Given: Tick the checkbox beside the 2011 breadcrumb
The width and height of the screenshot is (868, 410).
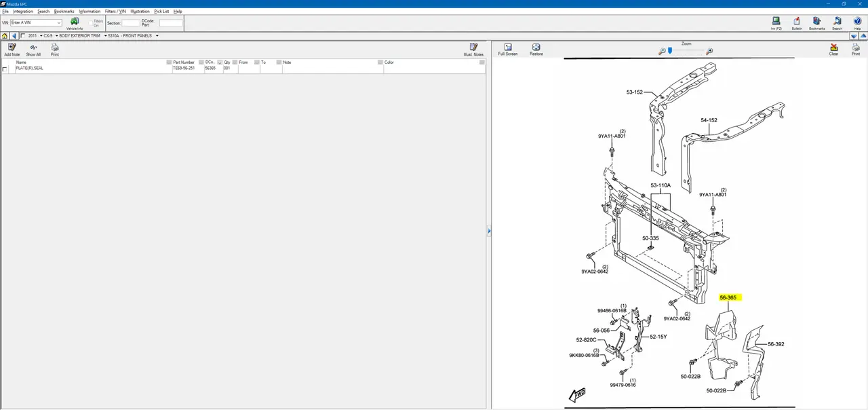Looking at the screenshot, I should pos(23,36).
